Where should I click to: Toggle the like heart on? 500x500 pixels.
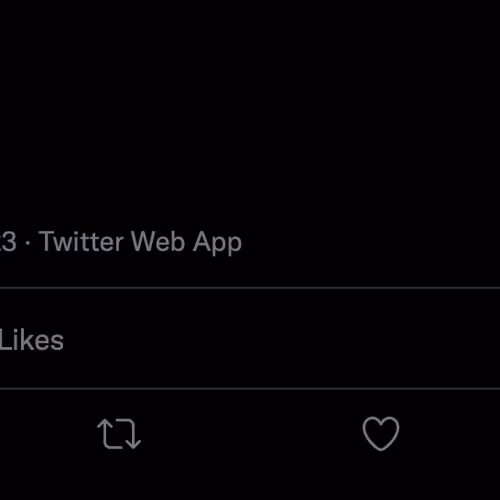(381, 434)
